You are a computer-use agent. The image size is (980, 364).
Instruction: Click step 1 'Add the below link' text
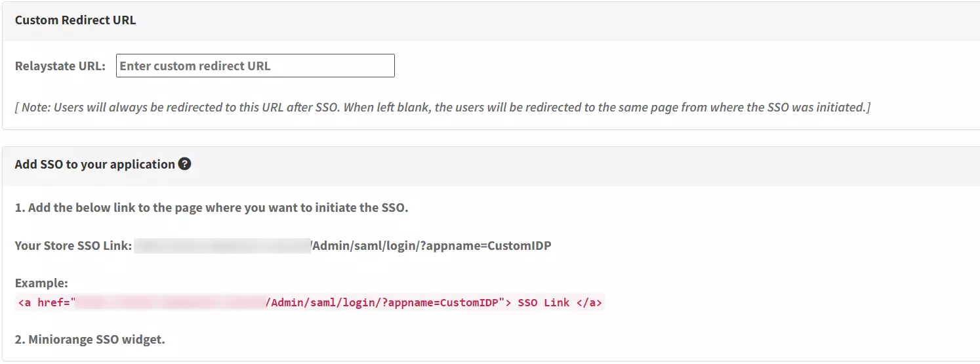pyautogui.click(x=212, y=208)
